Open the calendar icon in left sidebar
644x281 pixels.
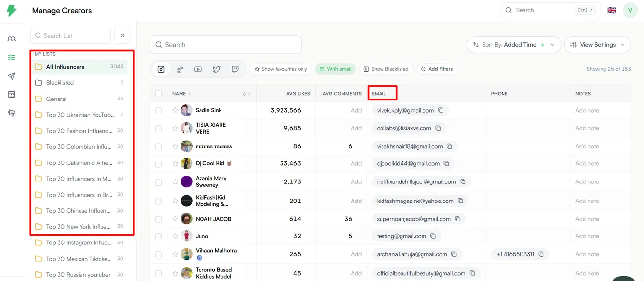pos(12,94)
